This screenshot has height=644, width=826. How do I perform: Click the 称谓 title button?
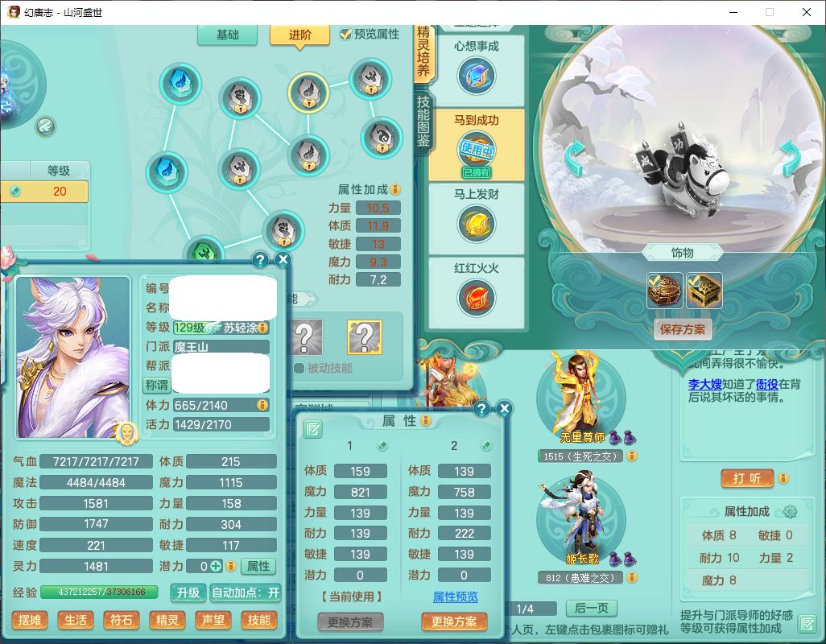tap(157, 386)
